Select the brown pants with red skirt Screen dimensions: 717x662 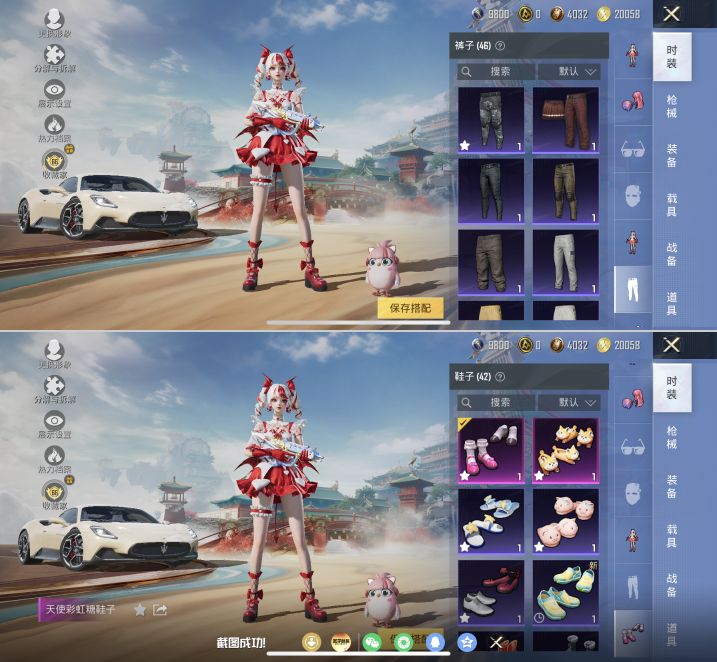(x=565, y=119)
